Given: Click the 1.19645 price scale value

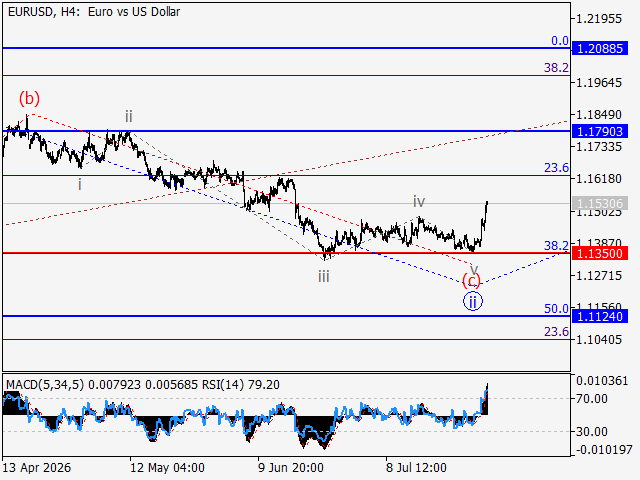Looking at the screenshot, I should [598, 83].
